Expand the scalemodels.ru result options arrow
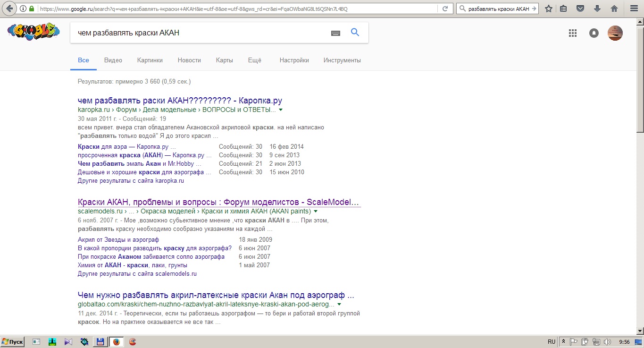Screen dimensions: 644x348 pyautogui.click(x=316, y=212)
